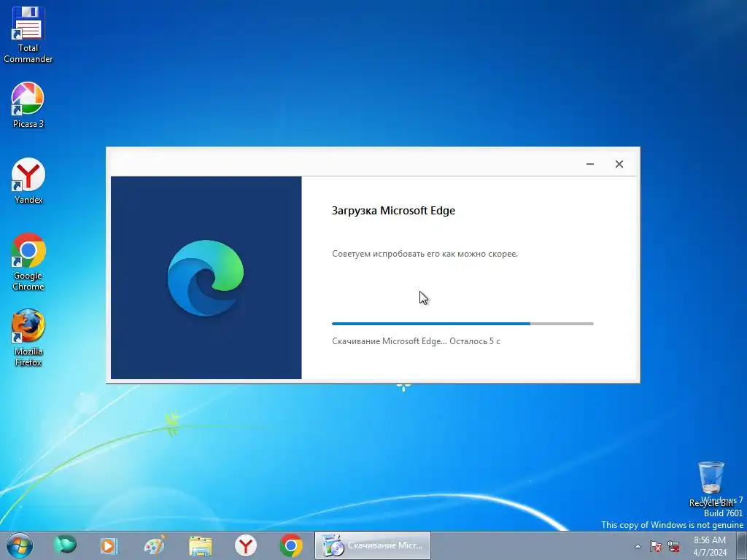Open Windows Explorer folder in taskbar

click(x=201, y=545)
